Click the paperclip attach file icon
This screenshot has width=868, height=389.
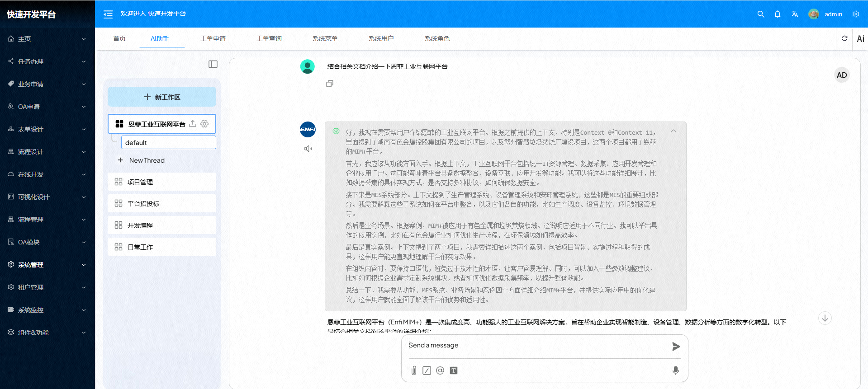tap(413, 370)
